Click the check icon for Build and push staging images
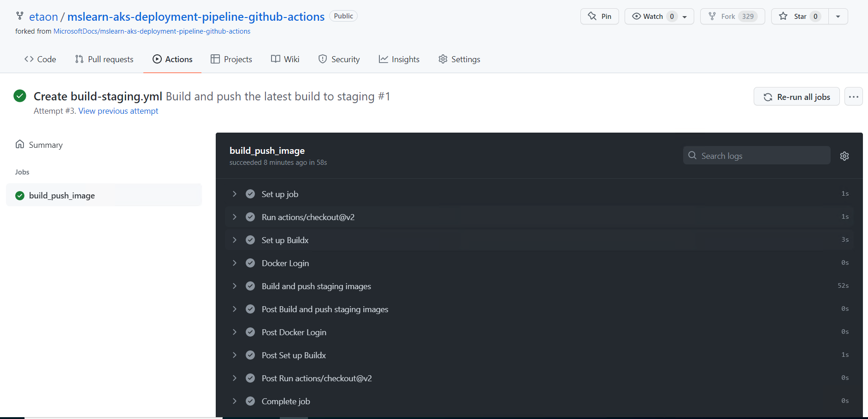Screen dimensions: 868x419 [x=250, y=286]
